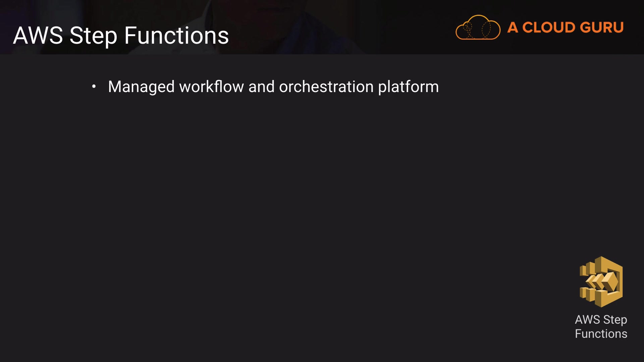
Task: Click "Functions" caption under the golden icon
Action: pyautogui.click(x=601, y=334)
